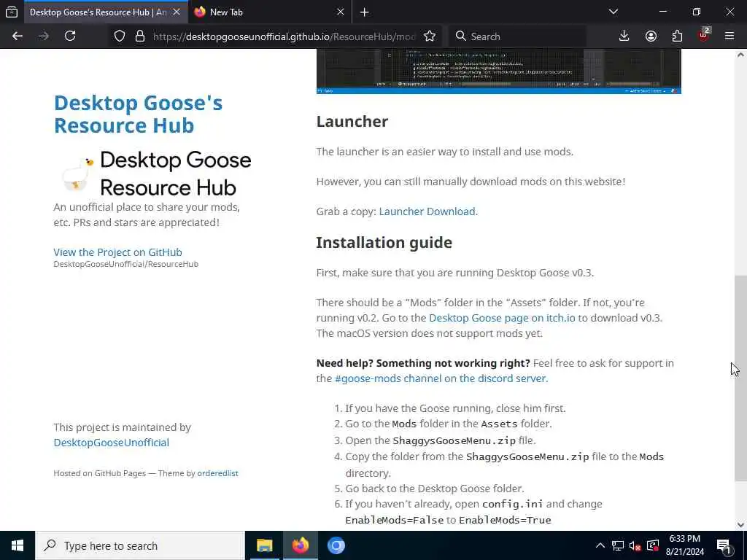Open the Firefox account menu
Screen dimensions: 747x560
point(651,36)
